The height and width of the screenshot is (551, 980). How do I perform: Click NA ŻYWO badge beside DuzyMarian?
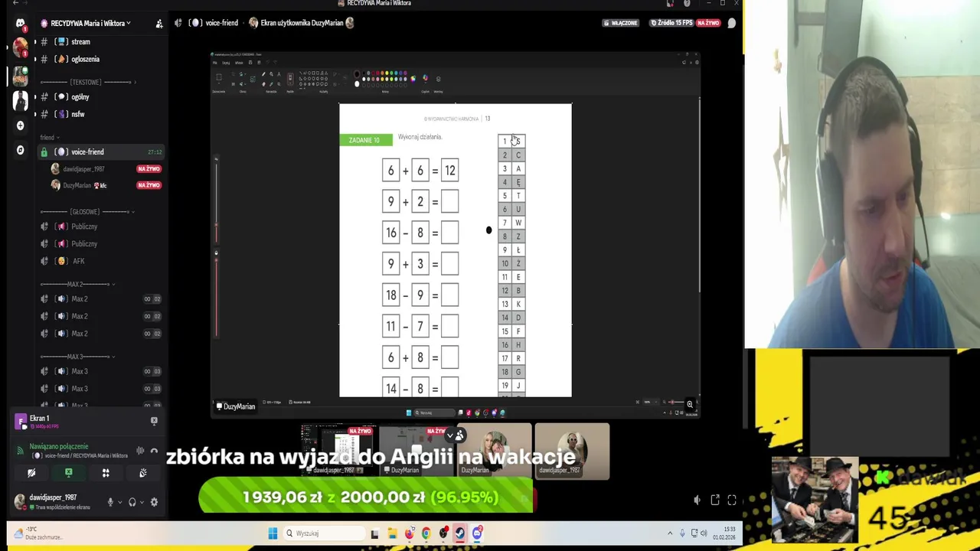point(149,185)
